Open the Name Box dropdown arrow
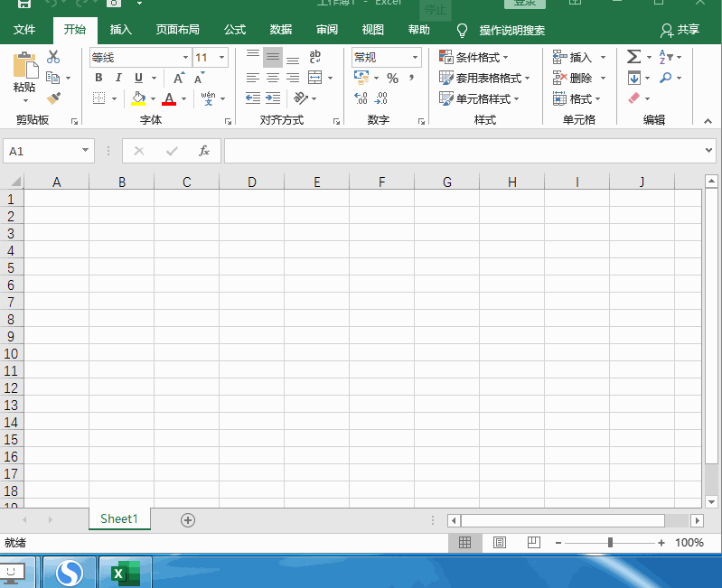This screenshot has width=722, height=588. 86,151
